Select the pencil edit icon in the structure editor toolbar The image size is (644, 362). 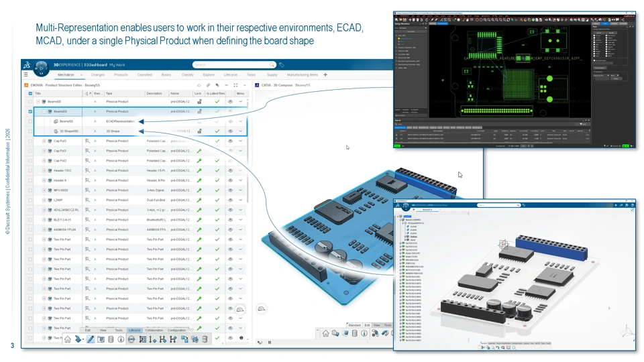pos(91,339)
